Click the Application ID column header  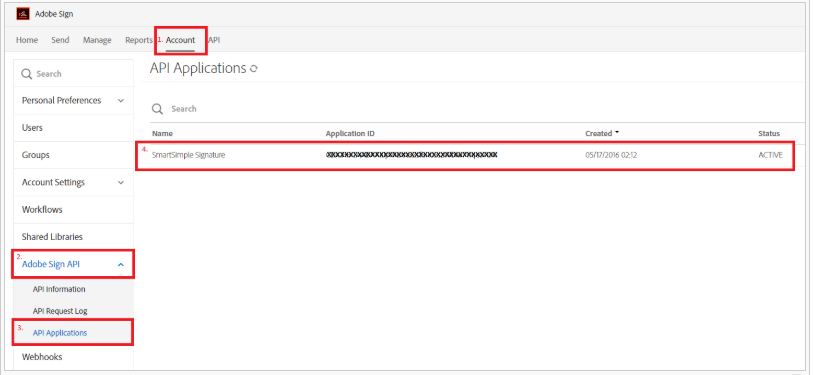pyautogui.click(x=350, y=133)
